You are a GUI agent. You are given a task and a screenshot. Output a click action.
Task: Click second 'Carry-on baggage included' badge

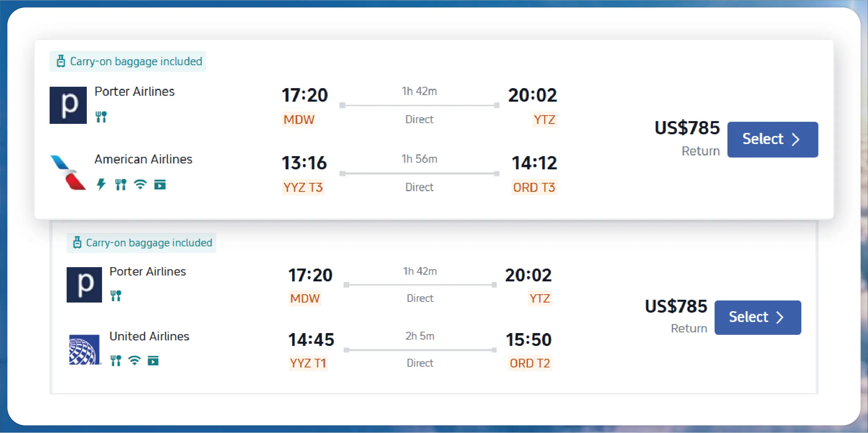coord(141,243)
